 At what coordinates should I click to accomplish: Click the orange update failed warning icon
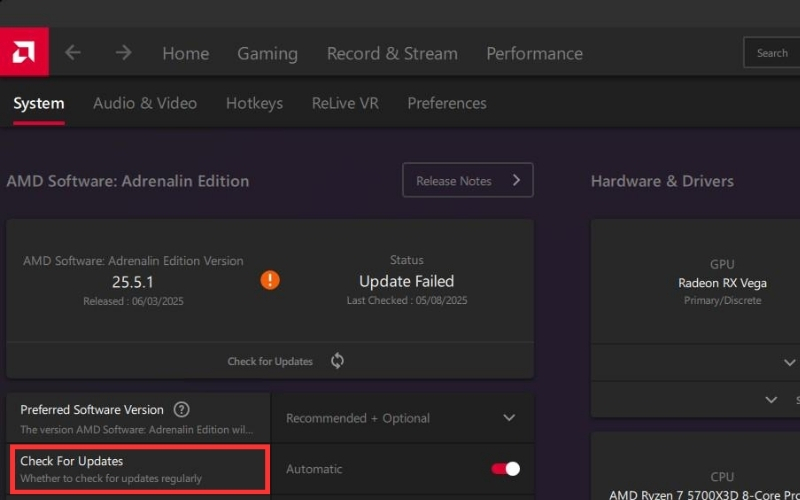pos(269,280)
